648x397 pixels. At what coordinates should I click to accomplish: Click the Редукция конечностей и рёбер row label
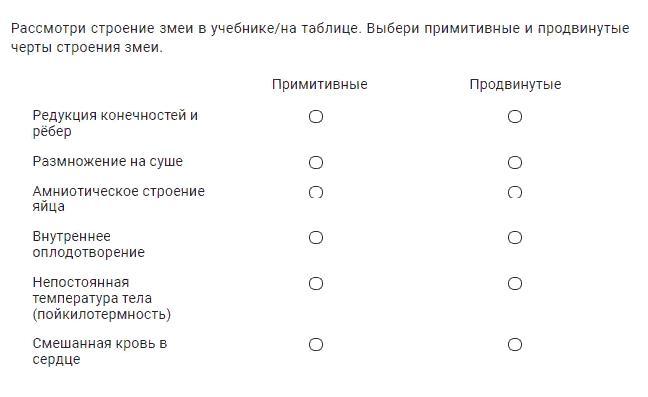coord(115,123)
